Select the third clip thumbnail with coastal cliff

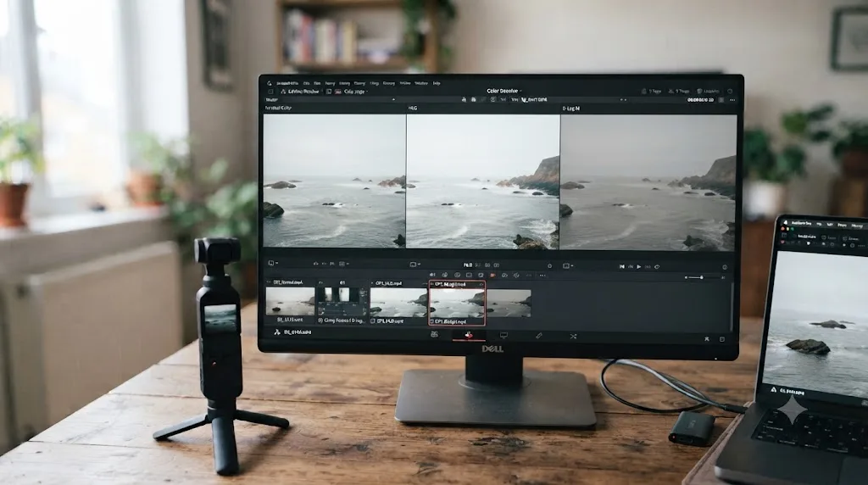[x=398, y=303]
